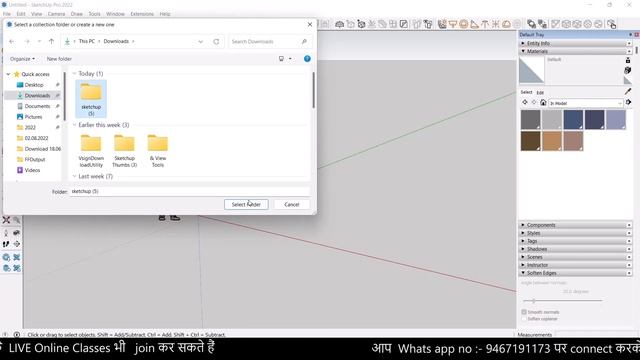Open the Window menu
Image resolution: width=640 pixels, height=360 pixels.
click(116, 14)
